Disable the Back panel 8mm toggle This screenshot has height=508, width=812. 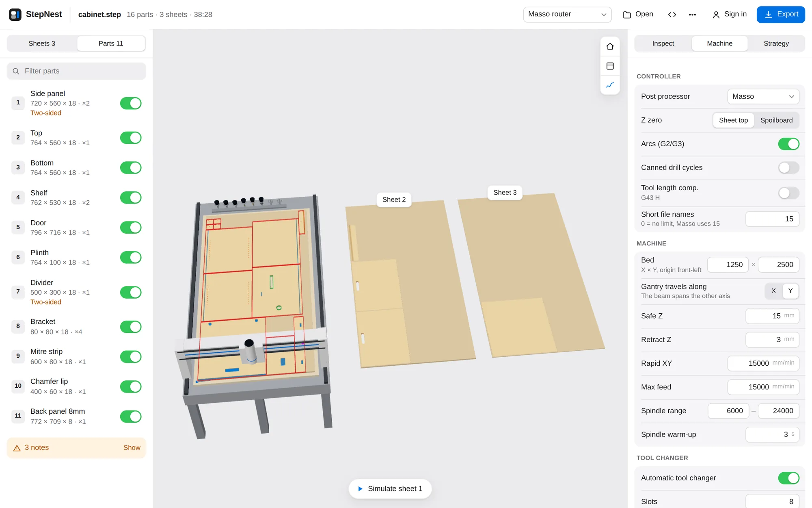(131, 417)
